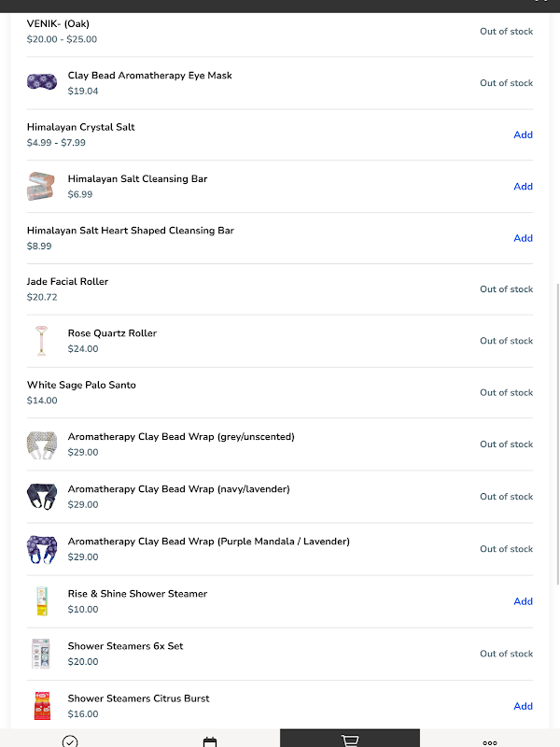Open the VENIK- (Oak) product

tap(59, 23)
